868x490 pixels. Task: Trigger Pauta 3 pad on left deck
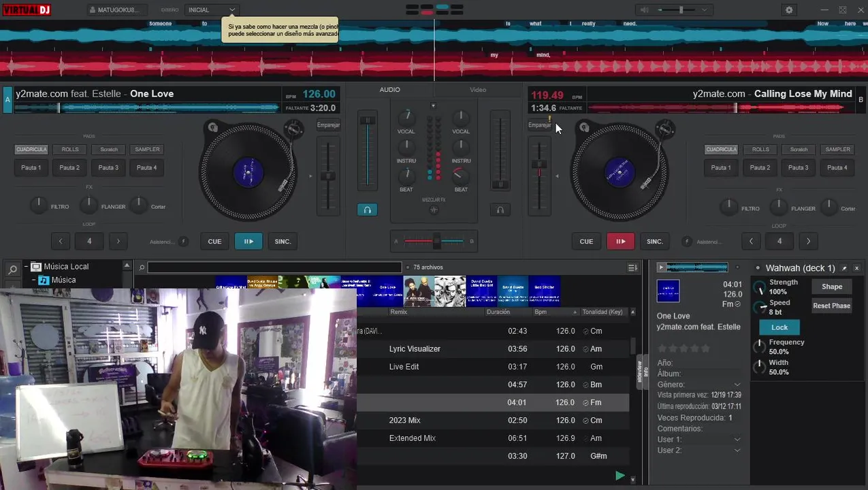108,167
